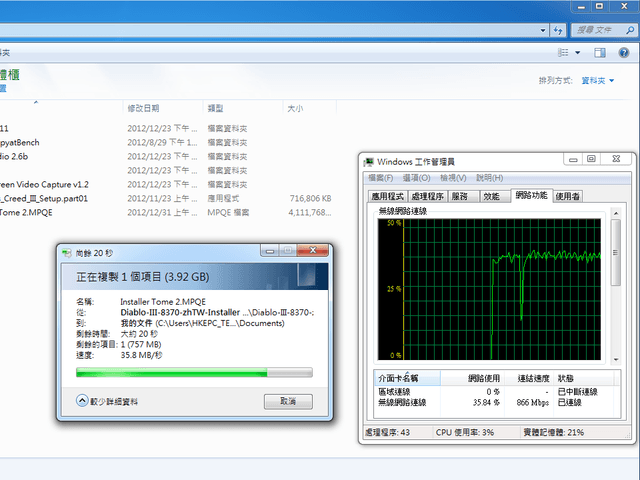640x480 pixels.
Task: Sort by 修改日期 column header
Action: click(162, 108)
